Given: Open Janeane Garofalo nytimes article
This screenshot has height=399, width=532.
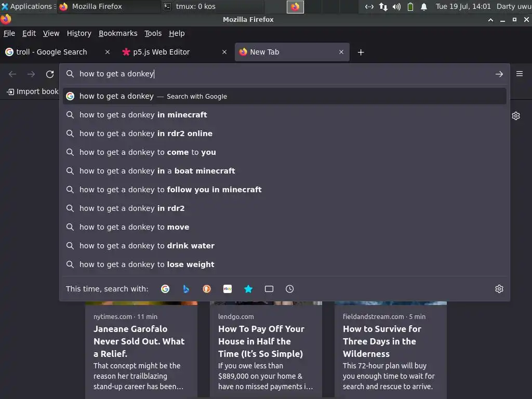Looking at the screenshot, I should pyautogui.click(x=141, y=350).
